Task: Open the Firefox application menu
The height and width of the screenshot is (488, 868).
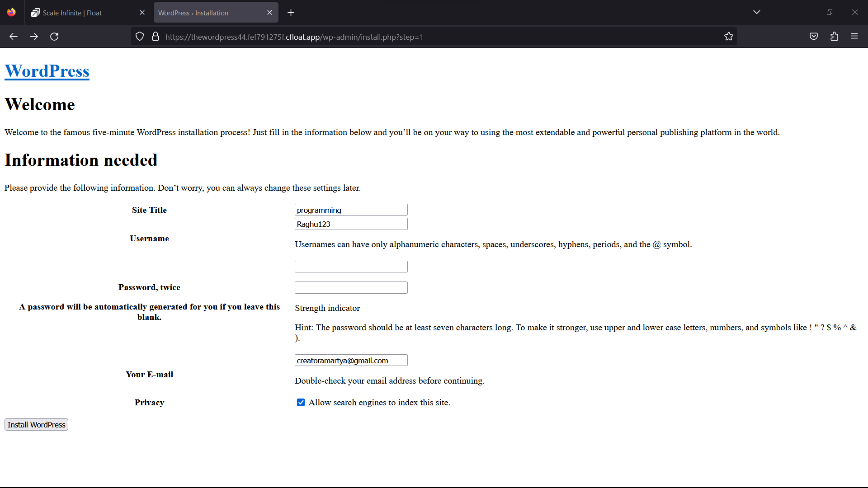Action: 854,37
